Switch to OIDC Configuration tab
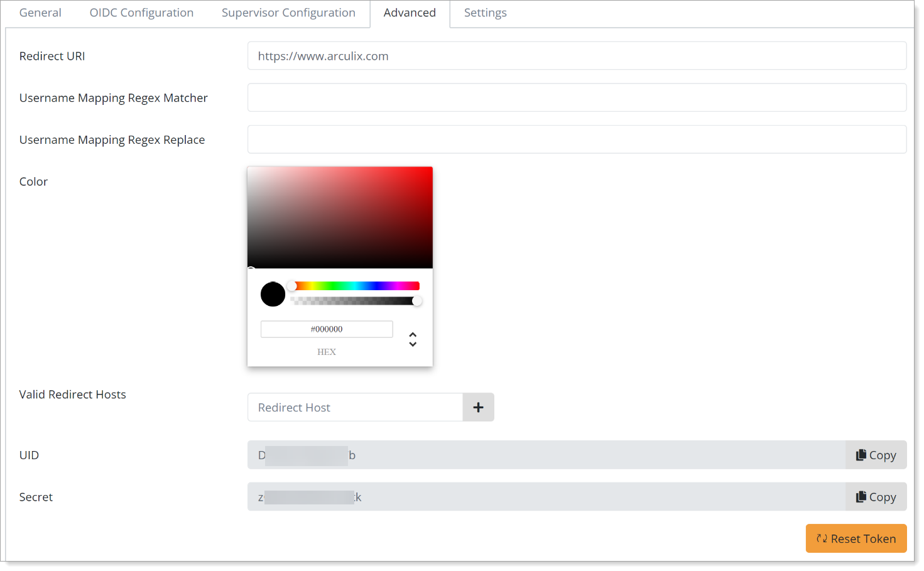Viewport: 924px width, 571px height. coord(141,13)
